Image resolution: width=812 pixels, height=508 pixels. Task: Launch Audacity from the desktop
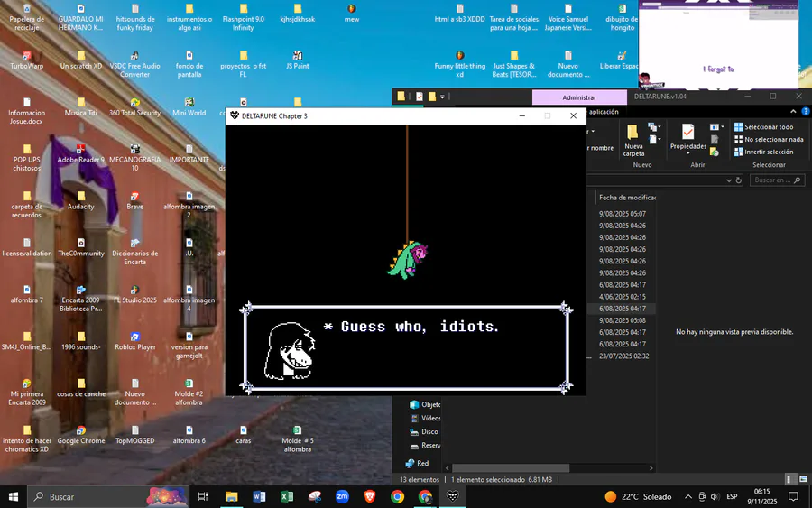81,200
